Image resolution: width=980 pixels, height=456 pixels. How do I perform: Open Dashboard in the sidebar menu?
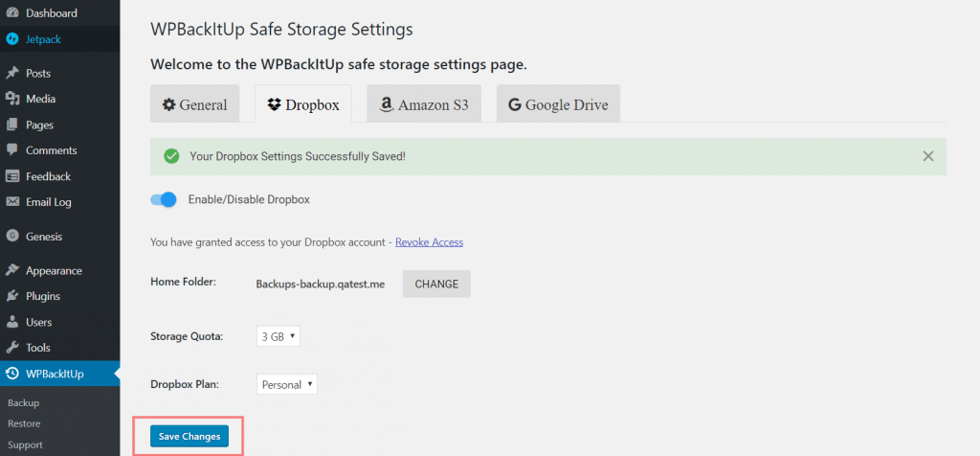click(x=60, y=13)
